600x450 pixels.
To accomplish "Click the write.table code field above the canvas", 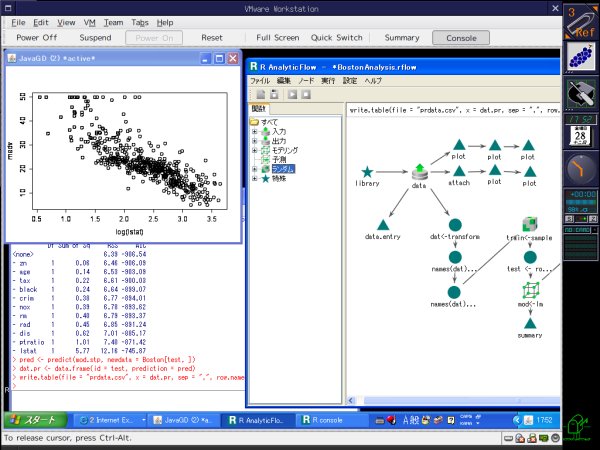I will click(x=454, y=110).
